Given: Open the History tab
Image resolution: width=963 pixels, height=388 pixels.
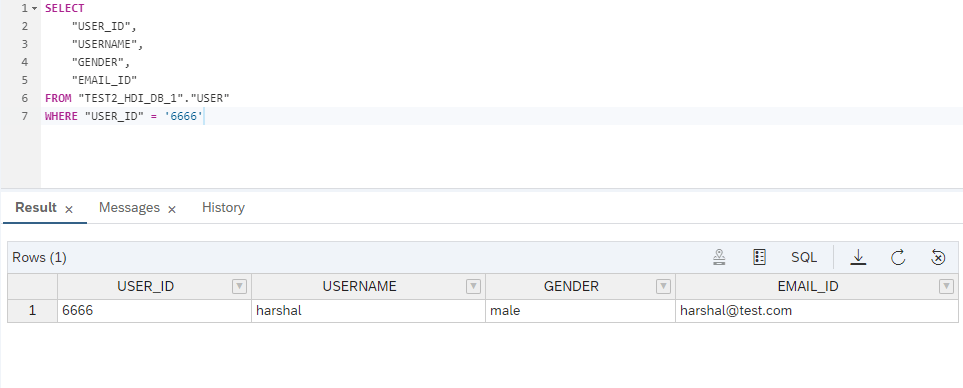Looking at the screenshot, I should (x=223, y=208).
